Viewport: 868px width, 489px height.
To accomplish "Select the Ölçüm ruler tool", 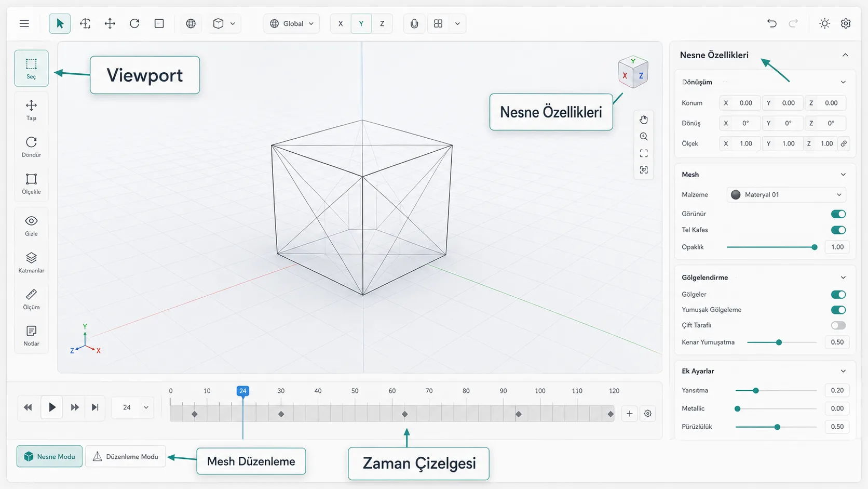I will tap(31, 300).
